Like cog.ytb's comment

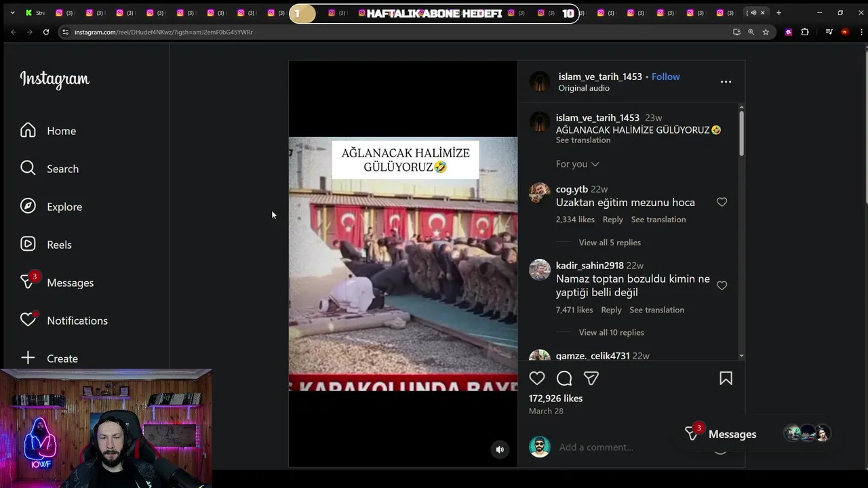pyautogui.click(x=722, y=202)
